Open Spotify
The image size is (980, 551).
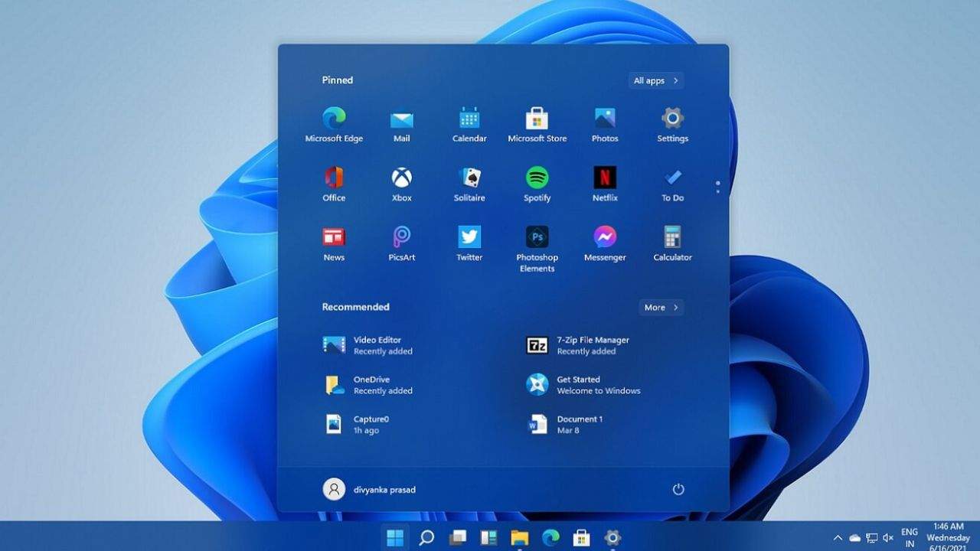(537, 184)
